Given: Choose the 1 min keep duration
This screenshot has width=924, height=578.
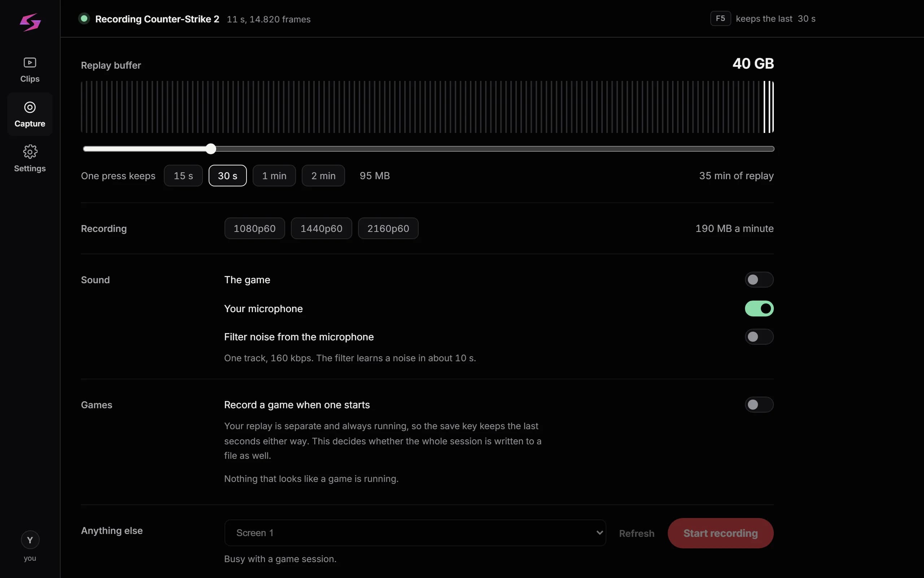Looking at the screenshot, I should [x=274, y=176].
